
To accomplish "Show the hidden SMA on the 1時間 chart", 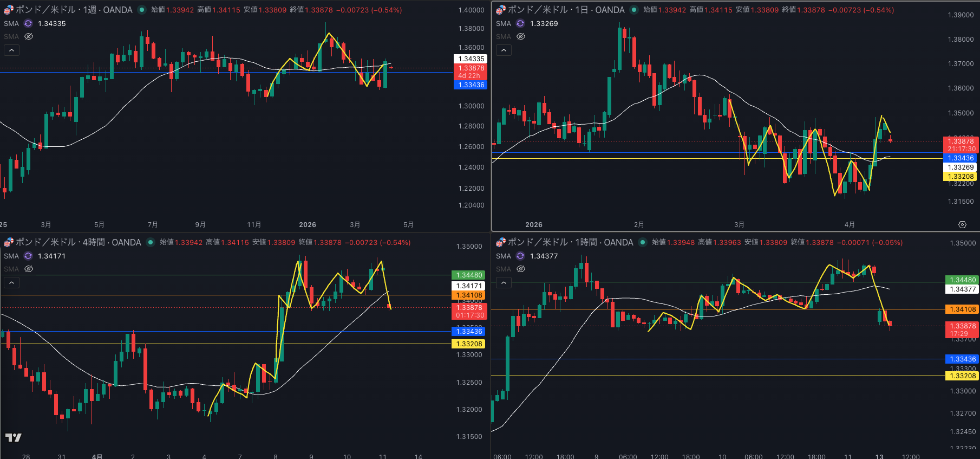I will tap(521, 269).
